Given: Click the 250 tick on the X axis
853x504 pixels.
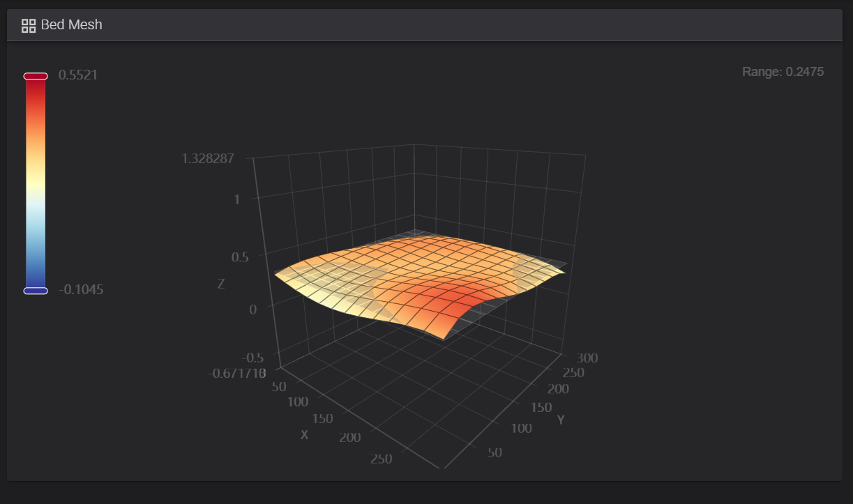Looking at the screenshot, I should (x=382, y=459).
